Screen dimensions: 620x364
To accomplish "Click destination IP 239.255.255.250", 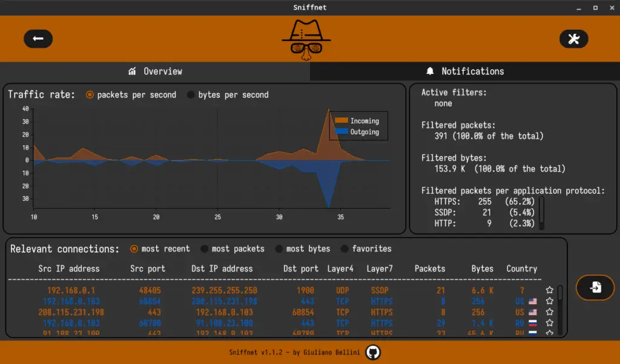I will tap(224, 291).
